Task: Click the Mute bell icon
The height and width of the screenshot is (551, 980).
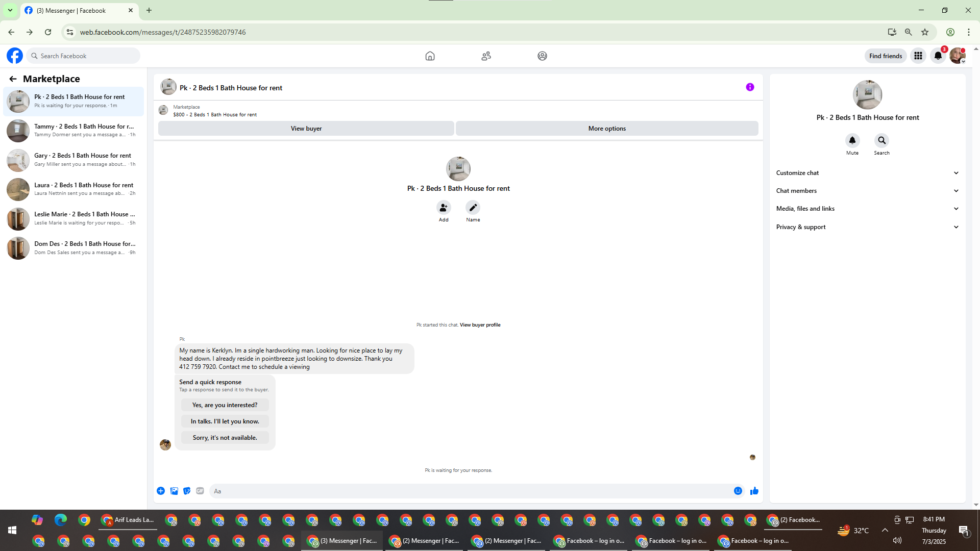Action: pyautogui.click(x=852, y=140)
